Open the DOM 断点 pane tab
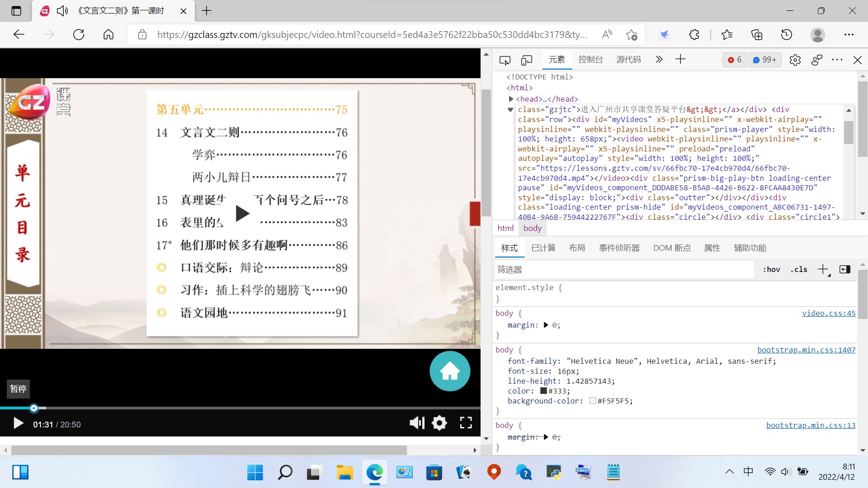The width and height of the screenshot is (868, 488). coord(672,248)
